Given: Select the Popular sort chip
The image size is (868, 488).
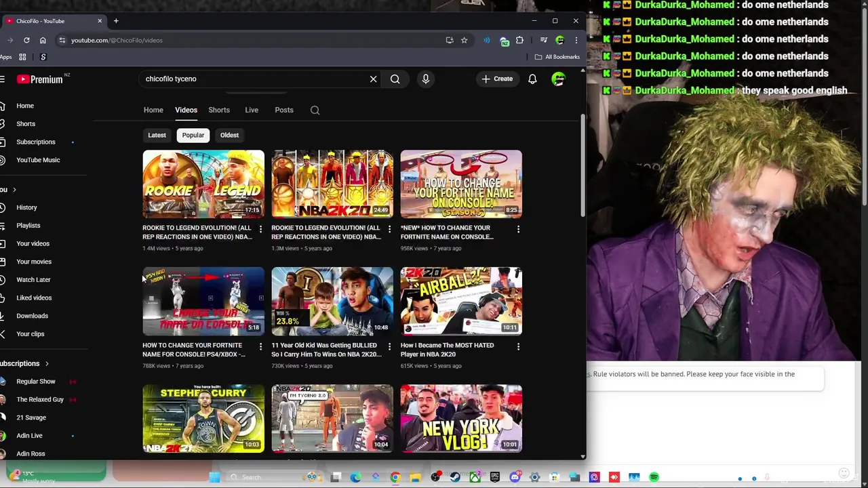Looking at the screenshot, I should coord(193,135).
